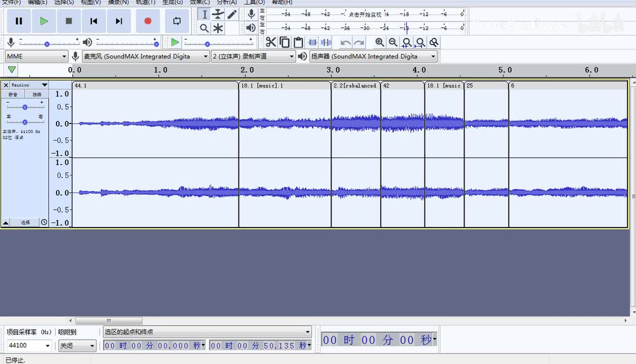Click the small green Play-at-speed button

click(175, 42)
